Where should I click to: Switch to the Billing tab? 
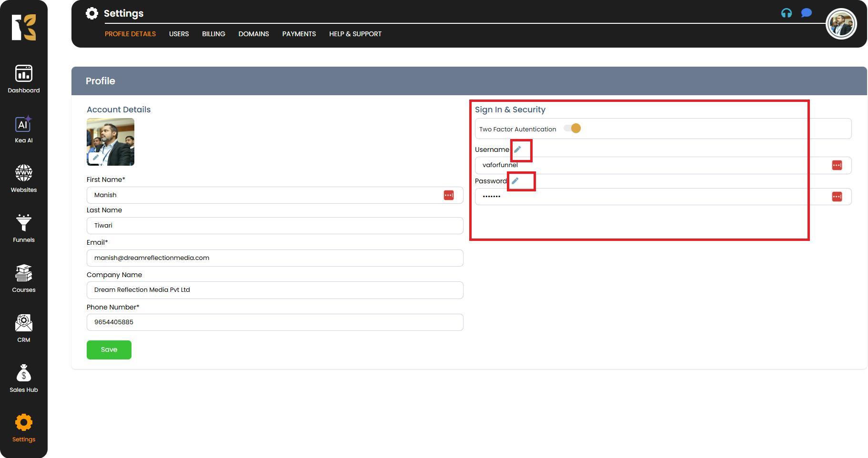tap(213, 34)
